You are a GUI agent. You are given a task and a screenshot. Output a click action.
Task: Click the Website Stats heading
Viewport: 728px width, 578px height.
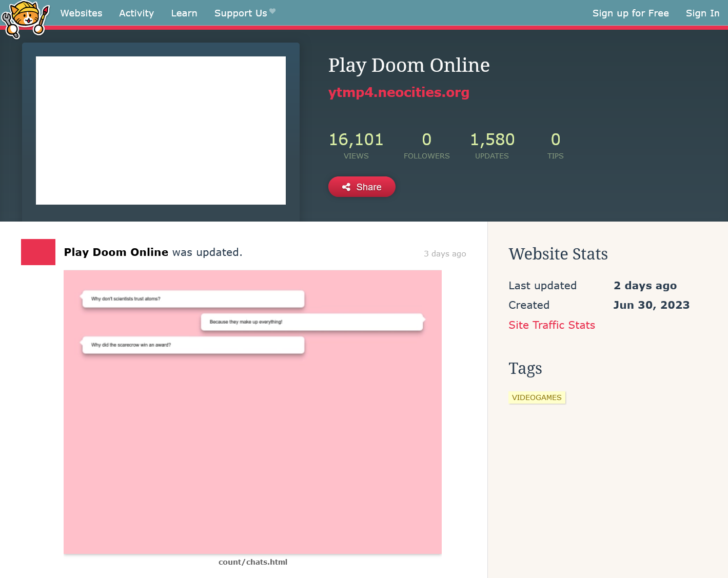[x=558, y=254]
